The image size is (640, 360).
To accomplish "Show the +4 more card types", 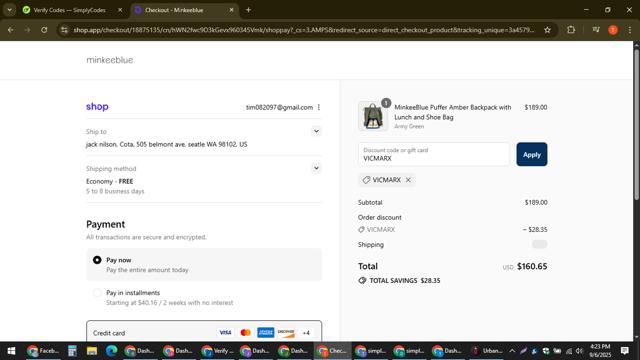I will coord(306,333).
